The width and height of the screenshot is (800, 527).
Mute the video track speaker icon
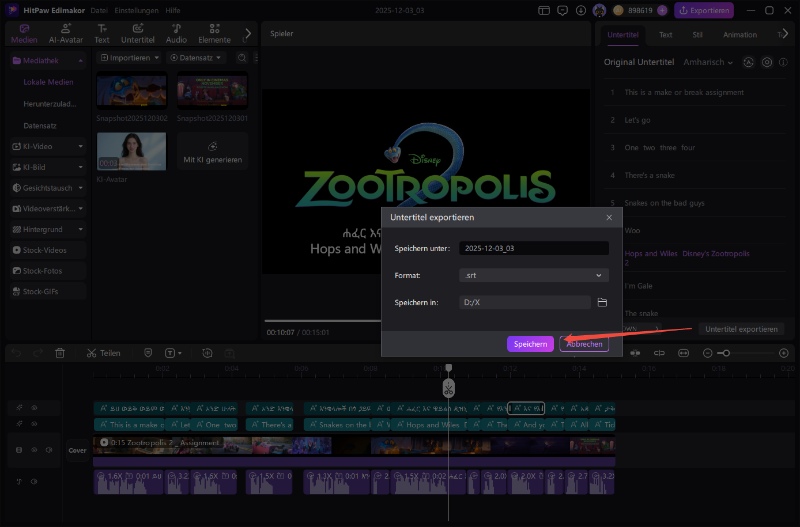pyautogui.click(x=49, y=450)
